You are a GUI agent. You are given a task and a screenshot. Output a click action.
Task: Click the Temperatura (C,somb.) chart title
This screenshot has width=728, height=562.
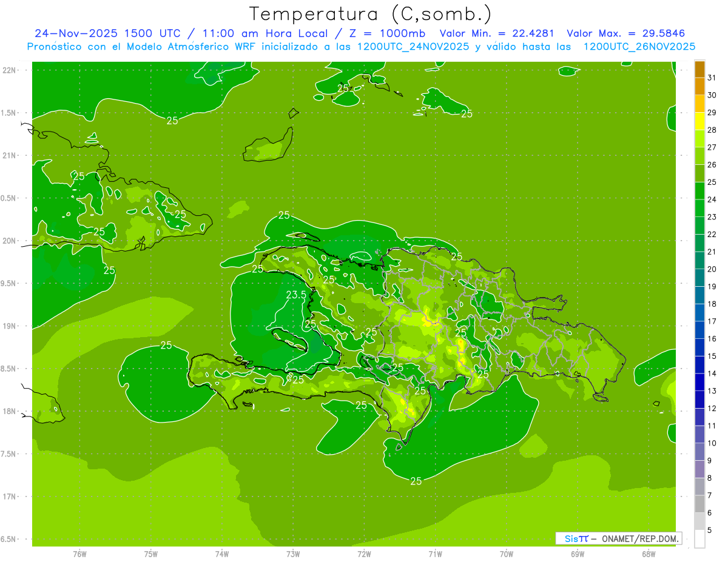tap(370, 14)
